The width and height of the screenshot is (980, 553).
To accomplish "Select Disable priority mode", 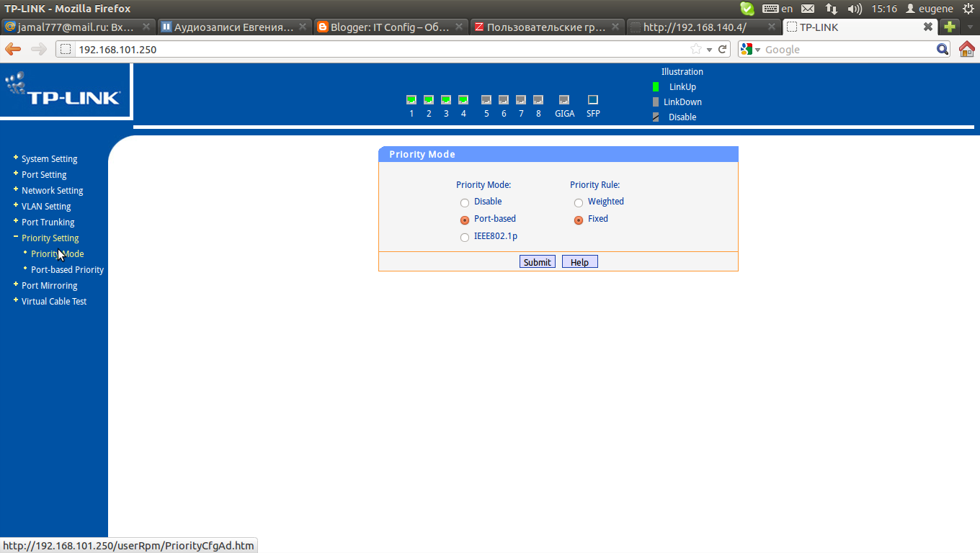I will coord(465,203).
